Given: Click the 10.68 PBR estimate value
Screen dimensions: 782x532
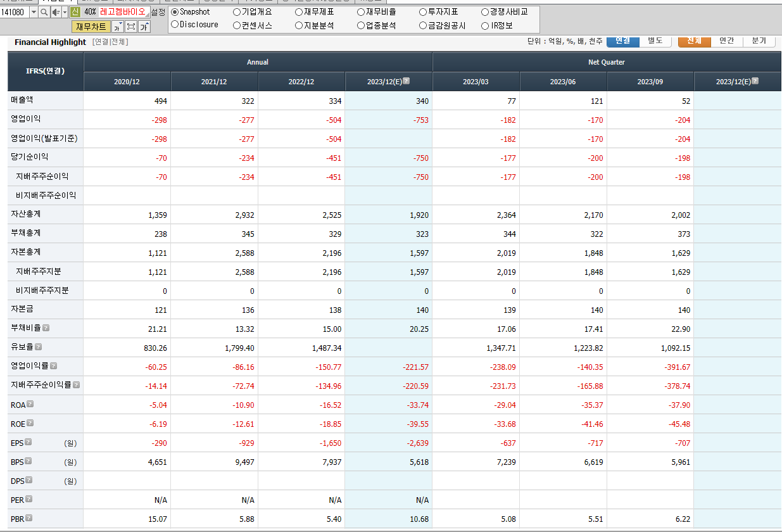Looking at the screenshot, I should (419, 519).
